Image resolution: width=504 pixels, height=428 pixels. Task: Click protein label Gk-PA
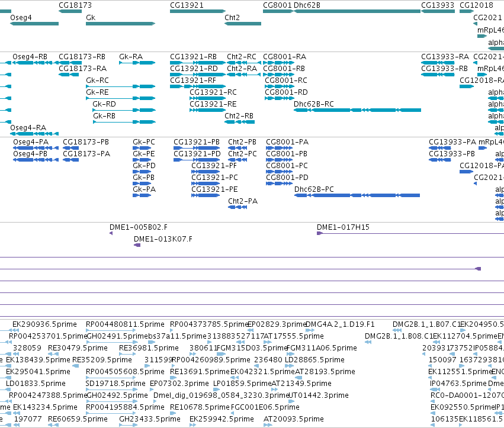click(x=145, y=190)
